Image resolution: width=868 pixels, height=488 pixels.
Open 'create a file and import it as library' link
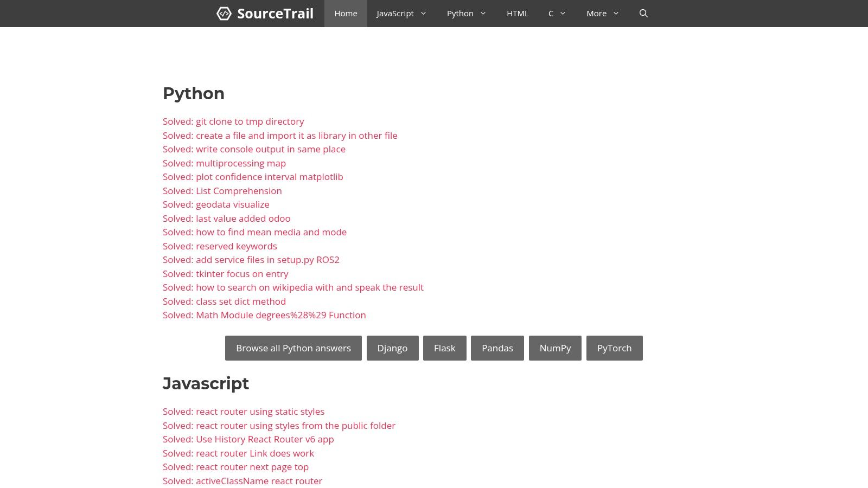280,136
